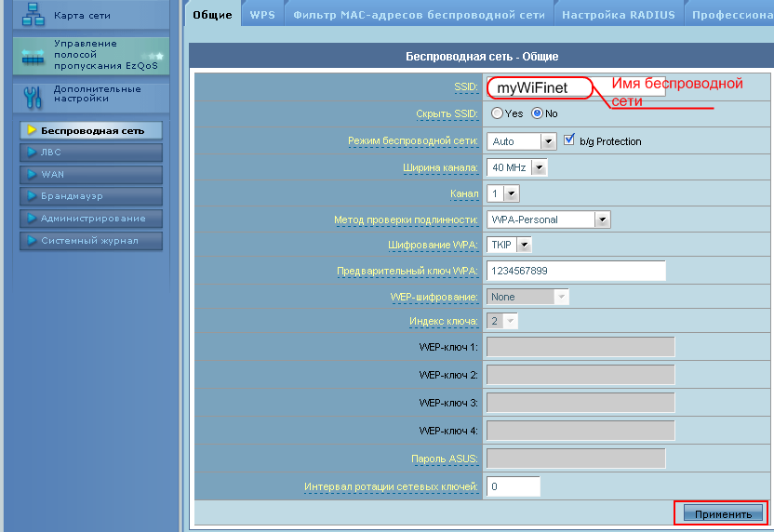Image resolution: width=774 pixels, height=532 pixels.
Task: Click the arrow icon beside Администрирование
Action: (x=32, y=219)
